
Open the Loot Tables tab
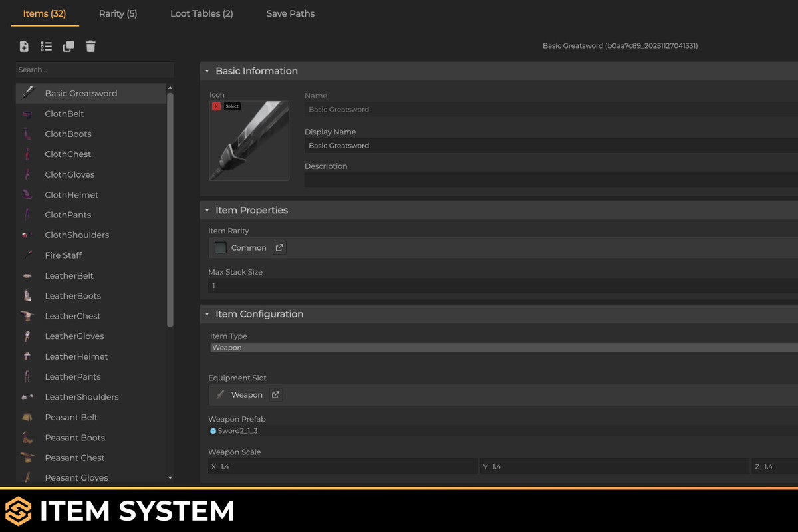201,13
